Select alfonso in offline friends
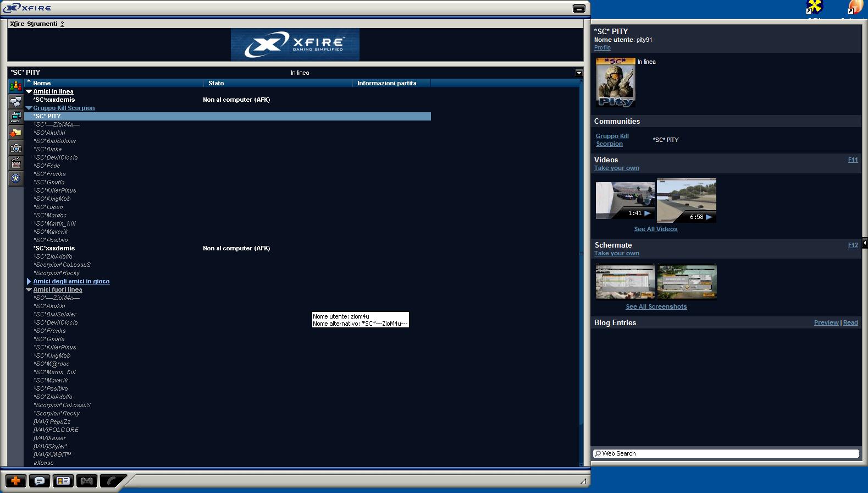Image resolution: width=868 pixels, height=493 pixels. point(43,463)
